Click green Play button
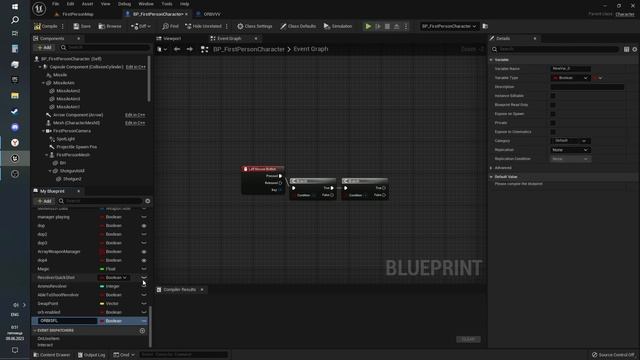640x360 pixels. point(368,26)
